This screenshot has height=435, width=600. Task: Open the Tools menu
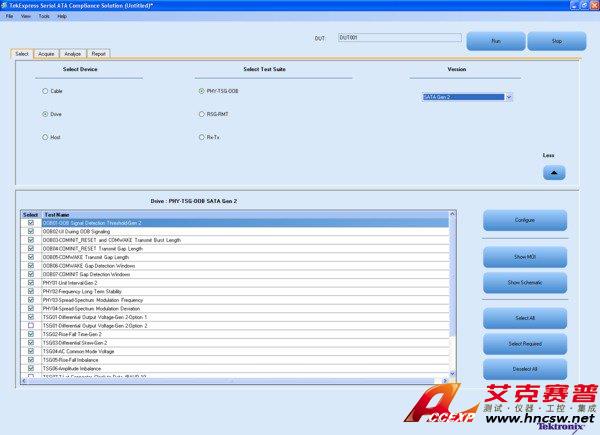[x=43, y=17]
